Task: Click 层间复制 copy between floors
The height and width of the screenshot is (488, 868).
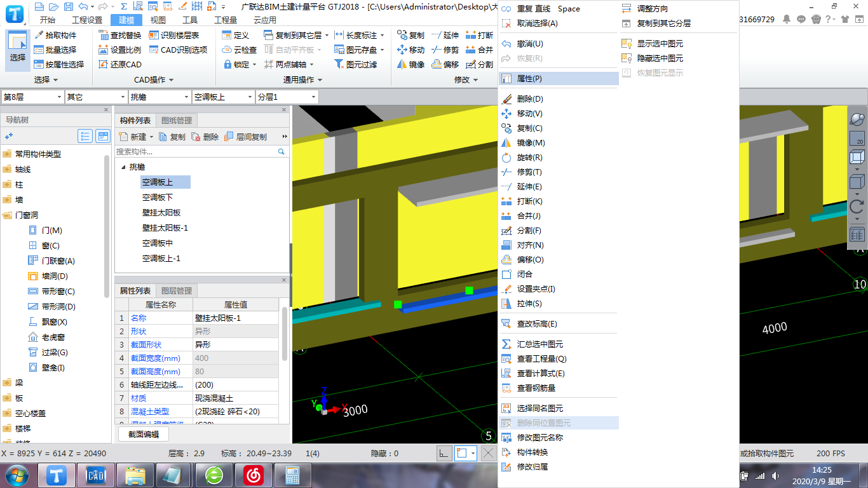Action: 246,137
